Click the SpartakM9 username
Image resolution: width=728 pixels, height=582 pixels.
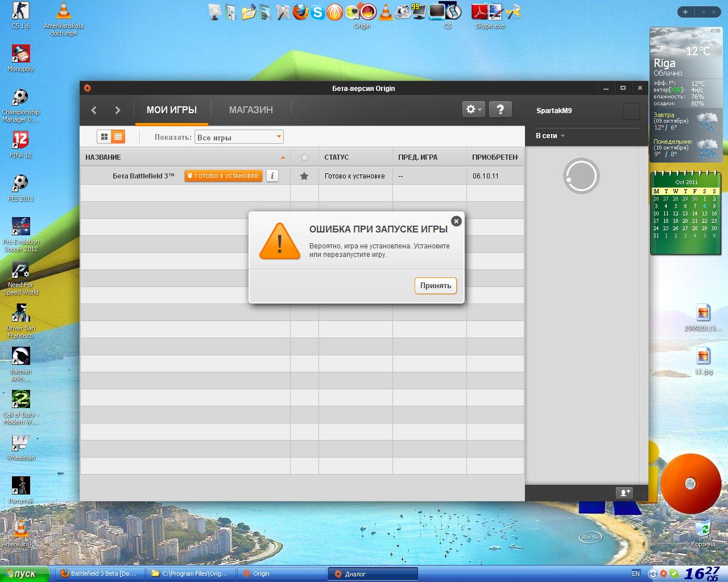[554, 111]
